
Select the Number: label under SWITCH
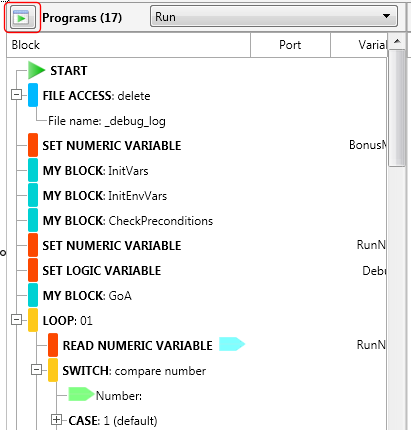pyautogui.click(x=119, y=396)
